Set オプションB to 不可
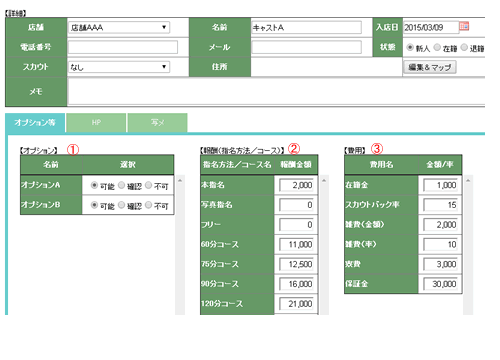This screenshot has width=500, height=360. point(148,205)
